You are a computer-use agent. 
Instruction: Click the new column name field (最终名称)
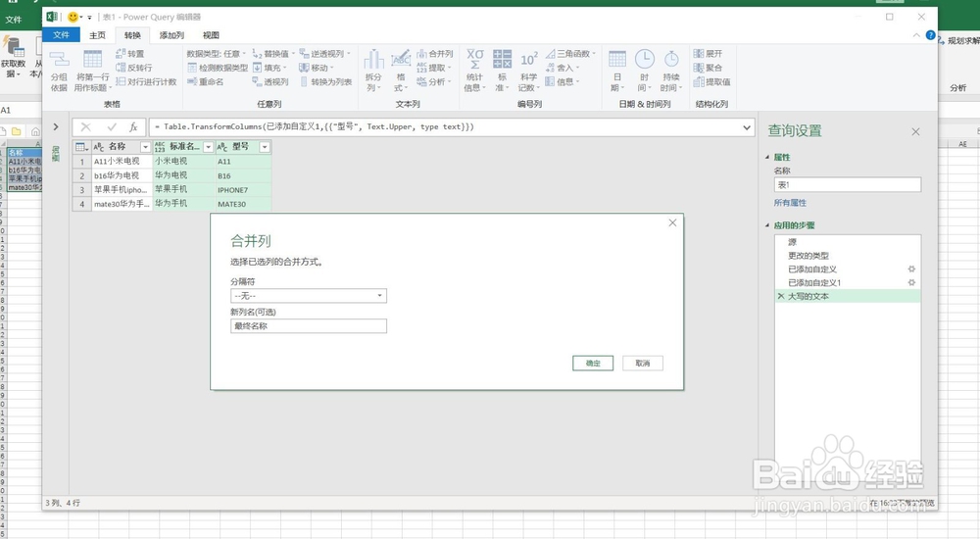[308, 325]
